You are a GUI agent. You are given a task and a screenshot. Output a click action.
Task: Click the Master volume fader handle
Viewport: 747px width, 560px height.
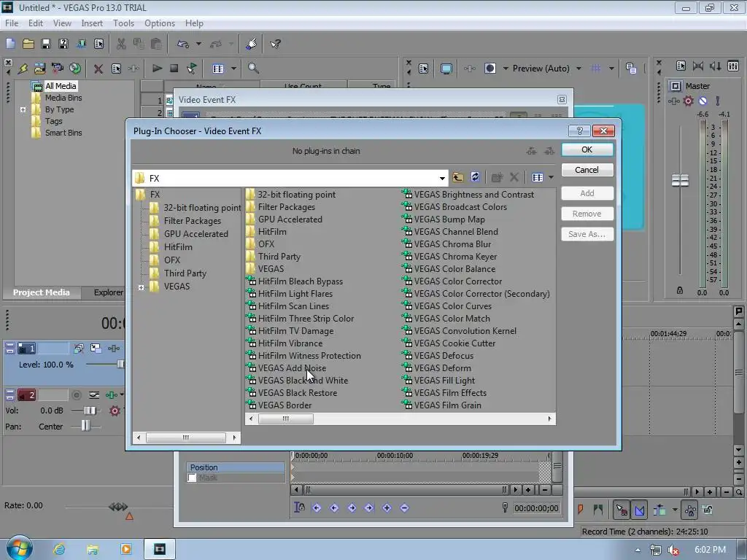click(x=680, y=181)
